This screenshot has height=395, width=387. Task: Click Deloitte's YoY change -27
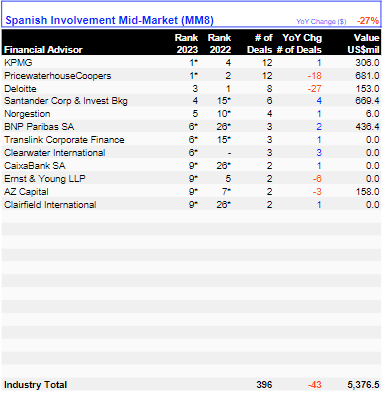tap(315, 89)
